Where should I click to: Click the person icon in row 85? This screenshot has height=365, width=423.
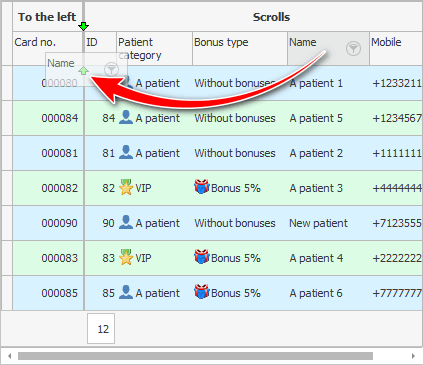click(126, 292)
